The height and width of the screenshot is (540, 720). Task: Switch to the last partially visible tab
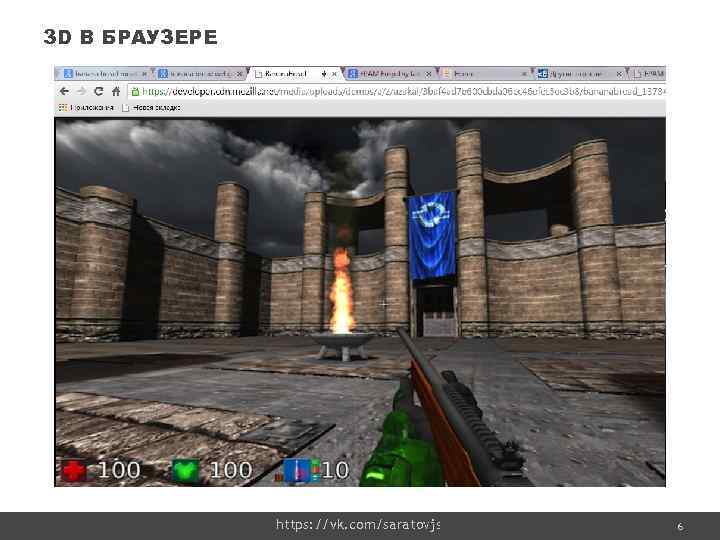[648, 73]
